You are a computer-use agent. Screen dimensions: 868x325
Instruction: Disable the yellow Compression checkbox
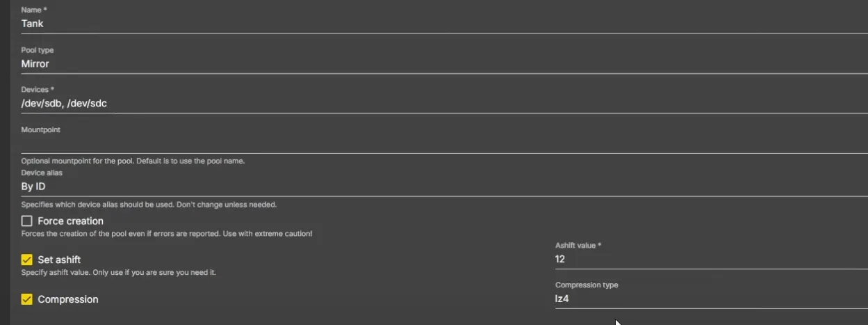[x=27, y=300]
